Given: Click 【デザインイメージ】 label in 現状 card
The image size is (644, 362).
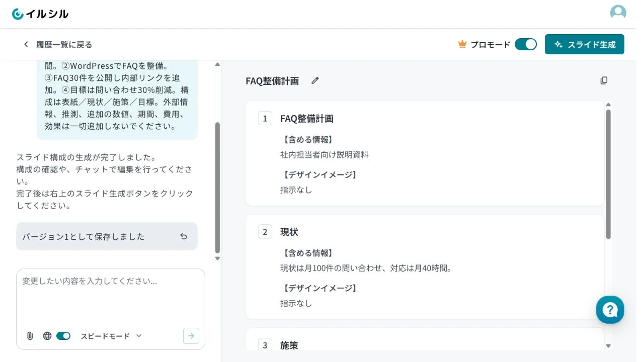Looking at the screenshot, I should click(x=320, y=288).
